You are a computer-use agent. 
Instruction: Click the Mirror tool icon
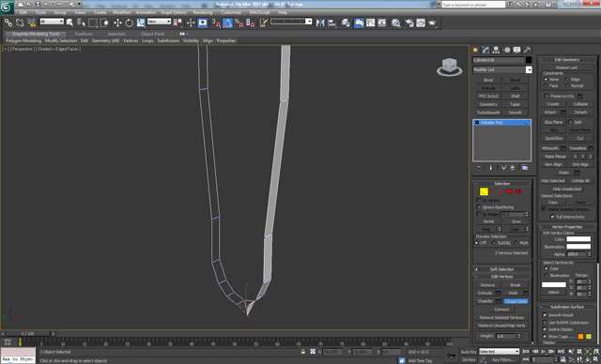click(x=320, y=23)
